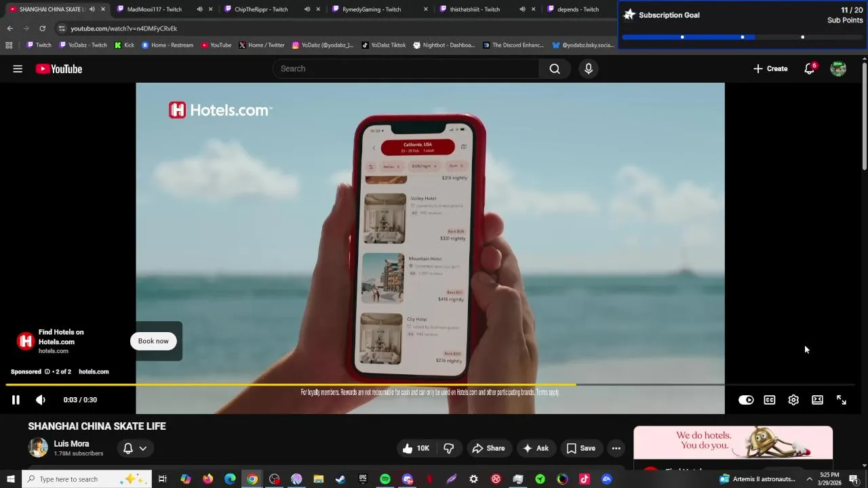Click Book now on the ad
This screenshot has height=488, width=868.
click(153, 341)
